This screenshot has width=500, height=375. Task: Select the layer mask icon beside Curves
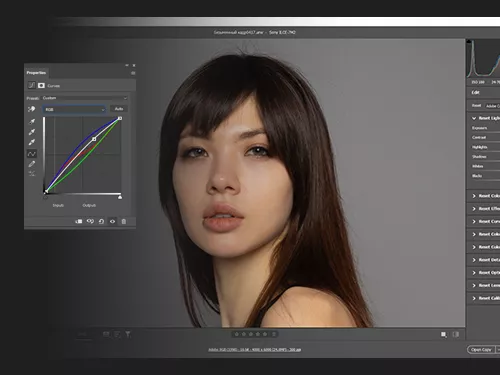(41, 85)
